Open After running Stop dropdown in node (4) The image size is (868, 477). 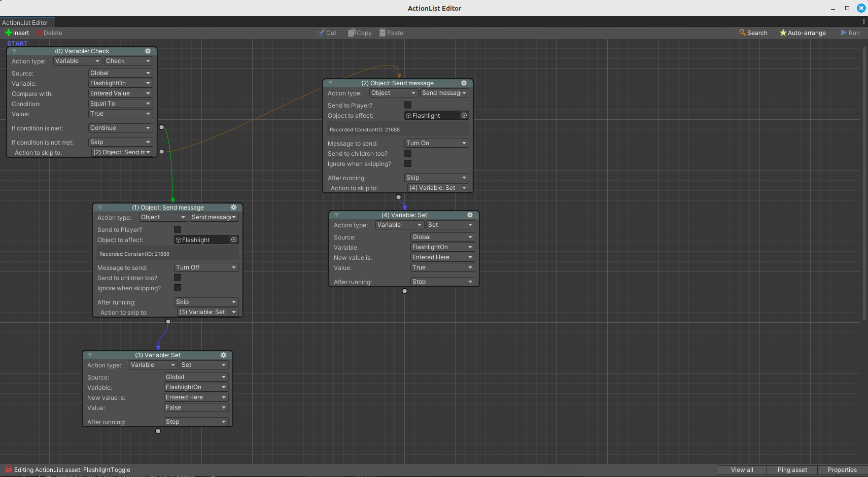tap(442, 282)
